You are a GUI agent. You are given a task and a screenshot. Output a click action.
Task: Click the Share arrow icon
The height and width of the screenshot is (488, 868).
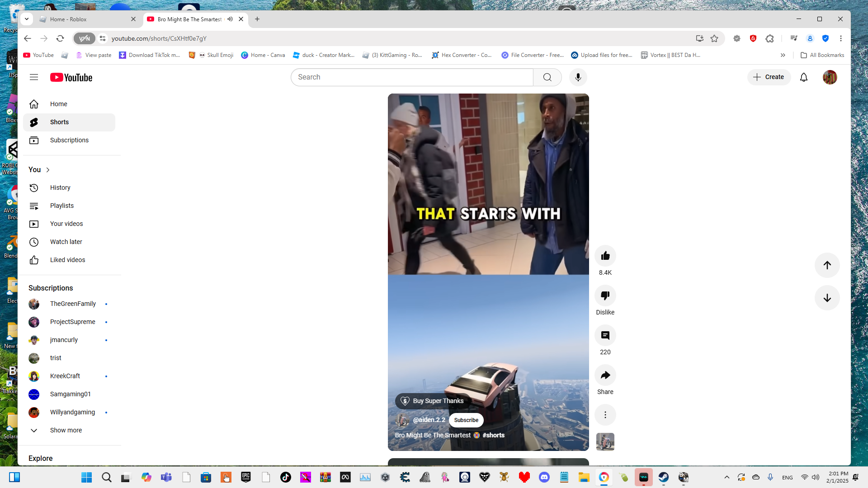tap(605, 375)
